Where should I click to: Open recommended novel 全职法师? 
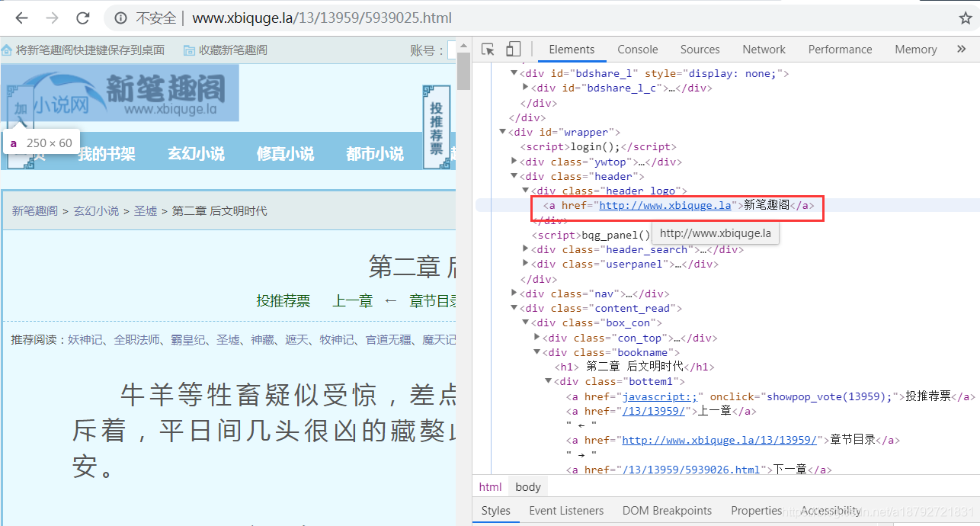[137, 340]
